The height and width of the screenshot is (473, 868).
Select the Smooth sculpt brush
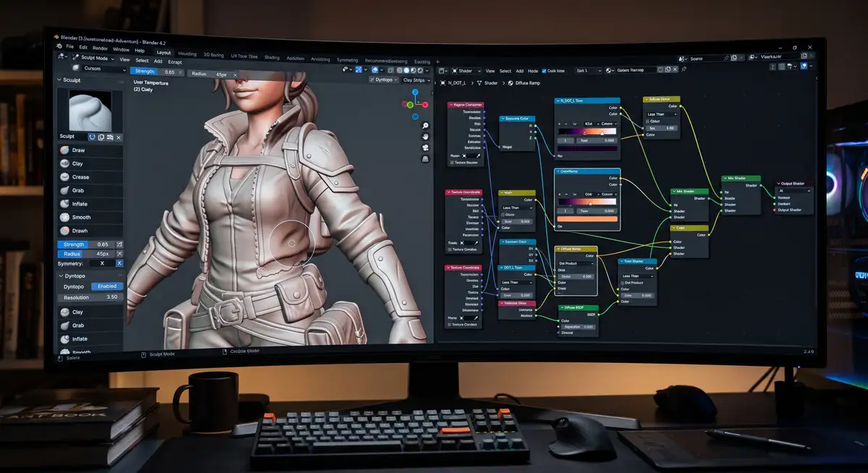90,217
